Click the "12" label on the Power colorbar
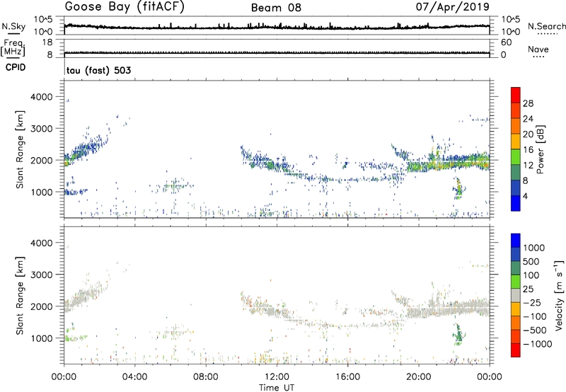 (x=528, y=166)
